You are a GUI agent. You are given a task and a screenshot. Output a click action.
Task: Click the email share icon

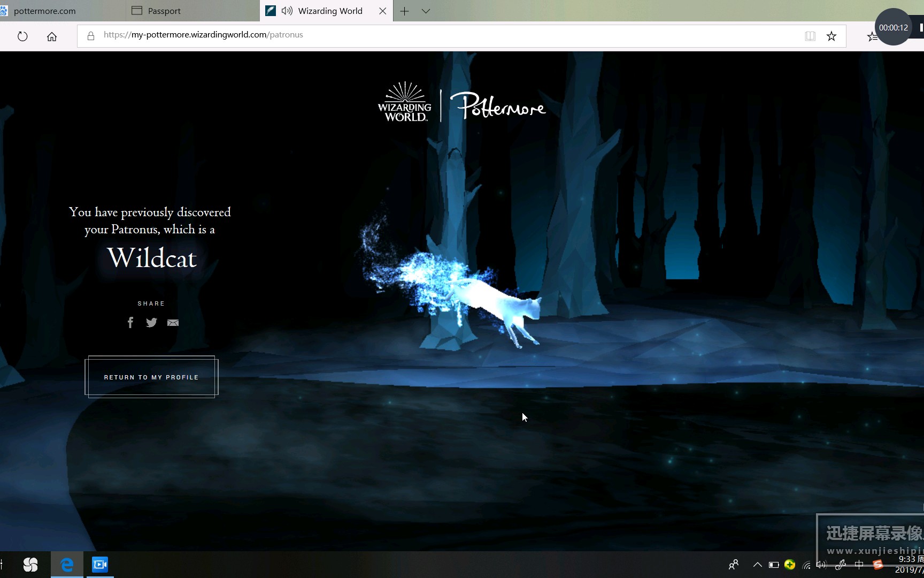172,322
